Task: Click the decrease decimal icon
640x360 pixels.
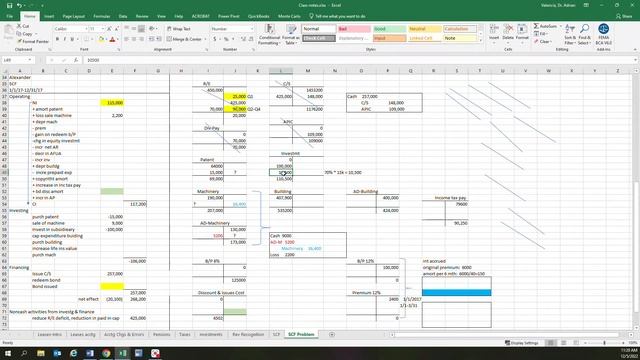Action: (x=251, y=39)
